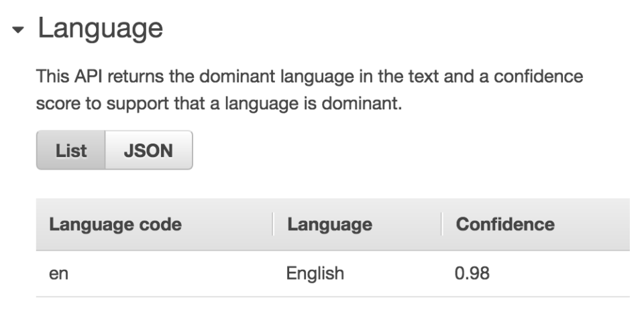Screen dimensions: 644x318
Task: Select the 'en' language code cell
Action: tap(58, 274)
